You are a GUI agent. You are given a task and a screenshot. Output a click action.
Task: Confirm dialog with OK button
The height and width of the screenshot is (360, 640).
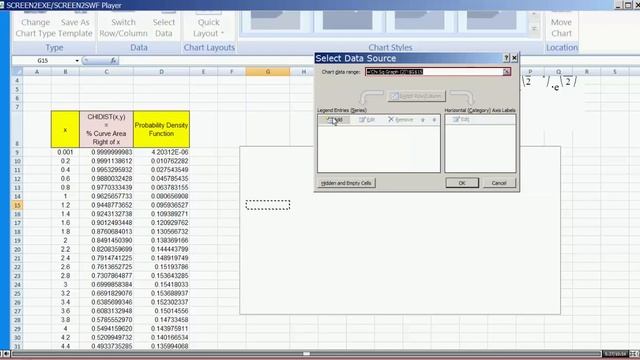click(x=462, y=183)
